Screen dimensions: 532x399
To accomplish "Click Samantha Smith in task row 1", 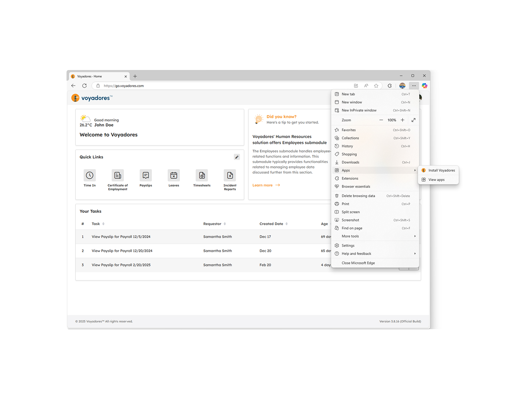I will [x=217, y=237].
